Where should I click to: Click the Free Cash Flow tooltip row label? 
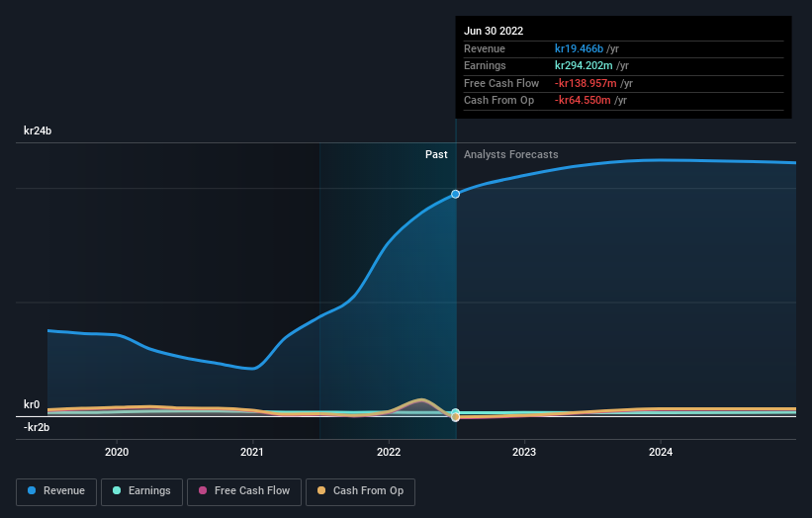click(x=501, y=83)
